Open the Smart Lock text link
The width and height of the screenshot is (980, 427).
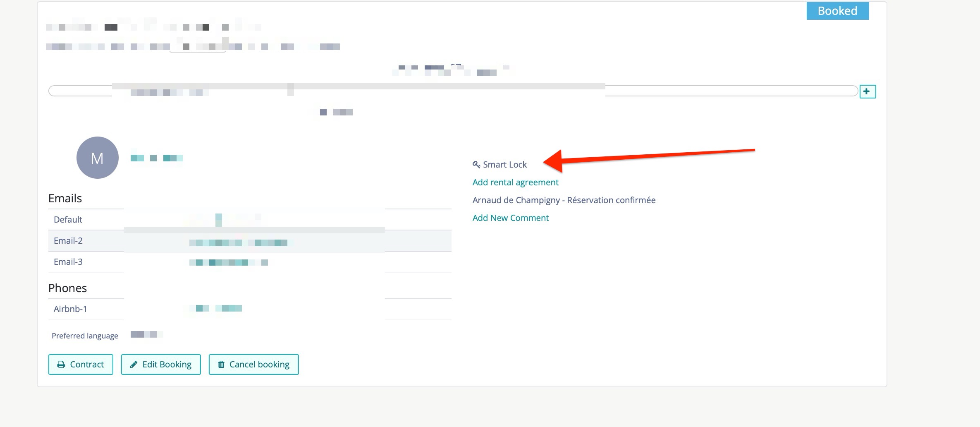coord(504,165)
